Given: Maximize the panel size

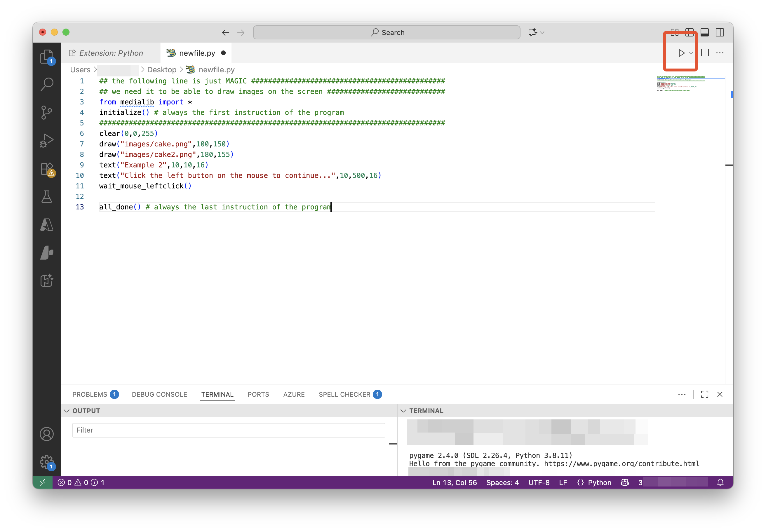Looking at the screenshot, I should coord(704,394).
